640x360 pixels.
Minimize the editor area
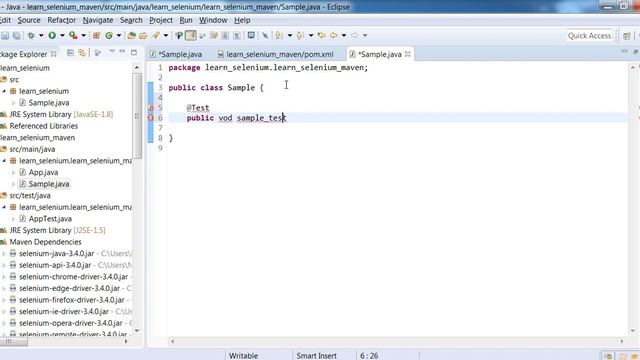point(624,51)
